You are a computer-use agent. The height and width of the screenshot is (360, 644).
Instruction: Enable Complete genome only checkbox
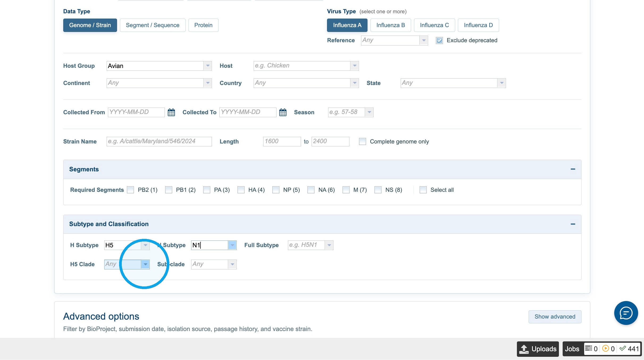tap(362, 141)
